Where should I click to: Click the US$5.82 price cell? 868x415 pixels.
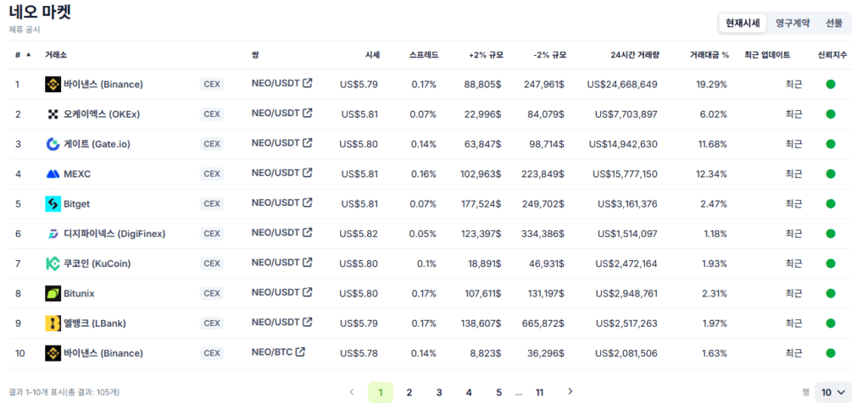tap(359, 234)
